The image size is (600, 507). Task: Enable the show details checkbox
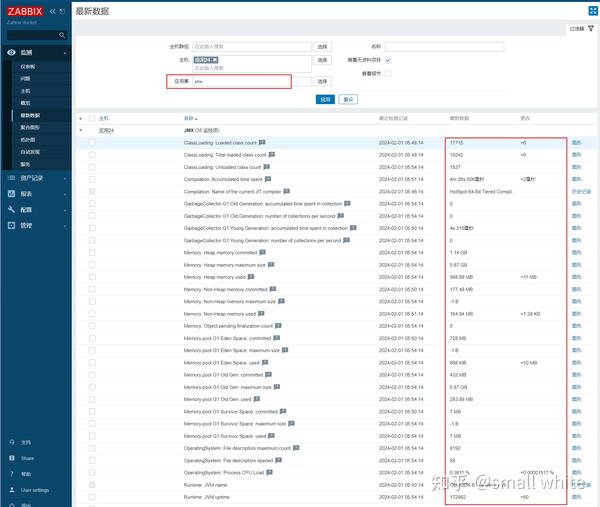(x=388, y=73)
